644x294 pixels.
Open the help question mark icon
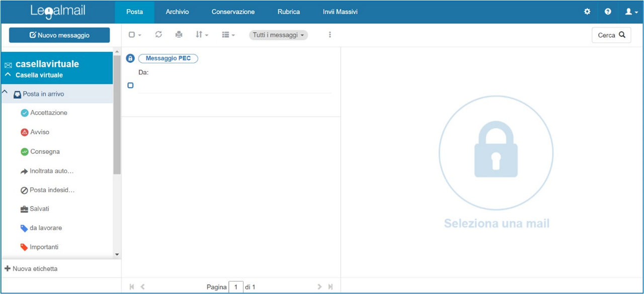click(x=608, y=12)
